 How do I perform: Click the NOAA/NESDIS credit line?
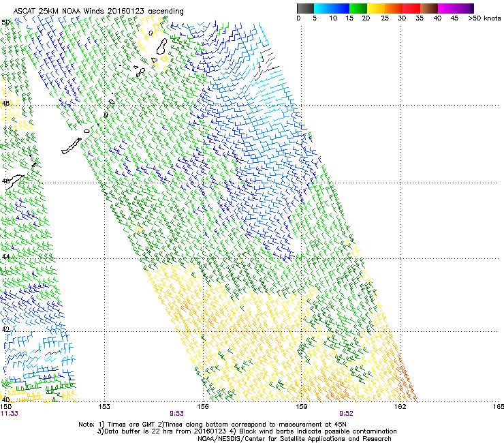pyautogui.click(x=294, y=439)
